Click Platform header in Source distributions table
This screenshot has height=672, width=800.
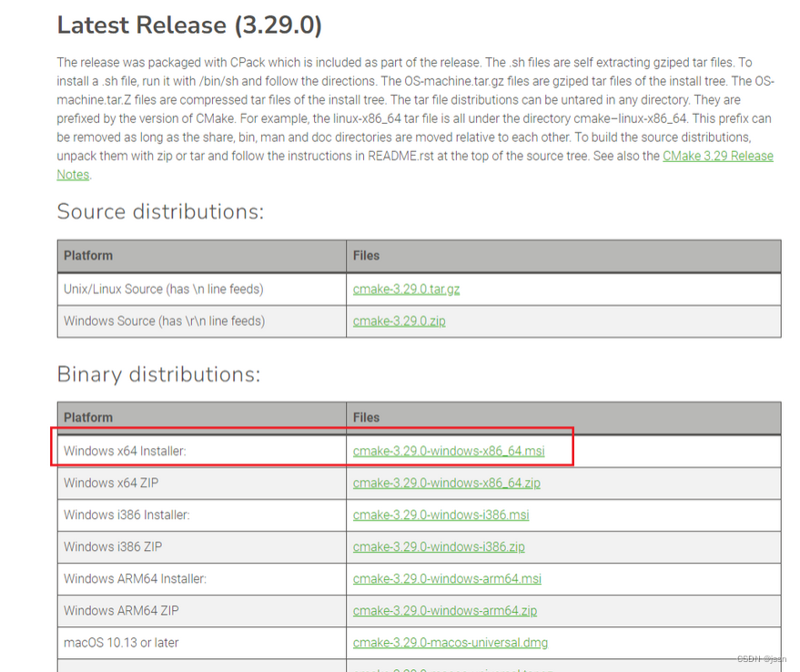tap(202, 256)
